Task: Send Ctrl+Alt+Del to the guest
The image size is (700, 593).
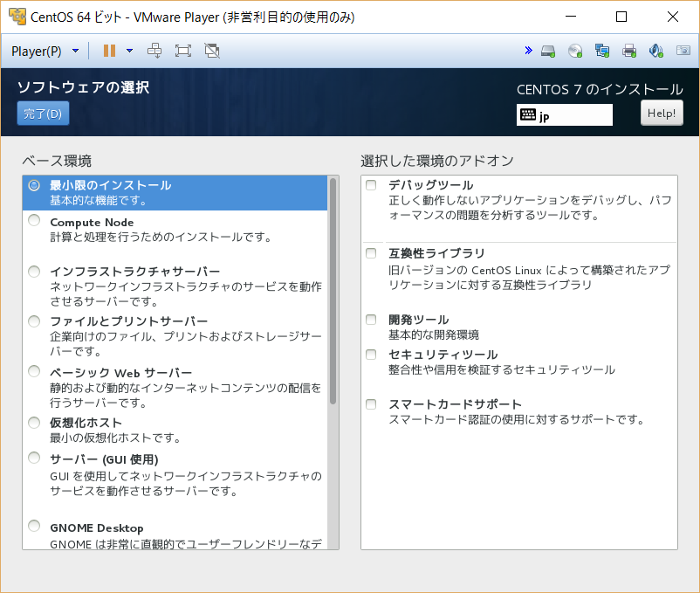Action: pos(154,51)
